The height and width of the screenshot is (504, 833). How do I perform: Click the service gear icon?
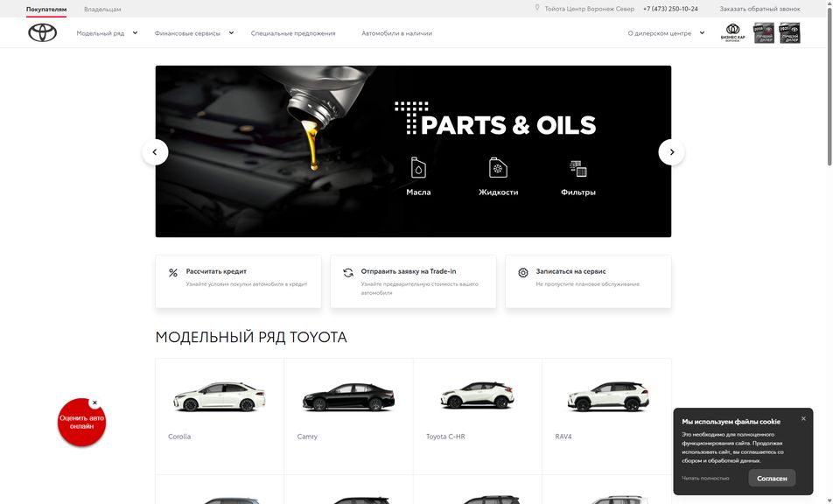[522, 272]
